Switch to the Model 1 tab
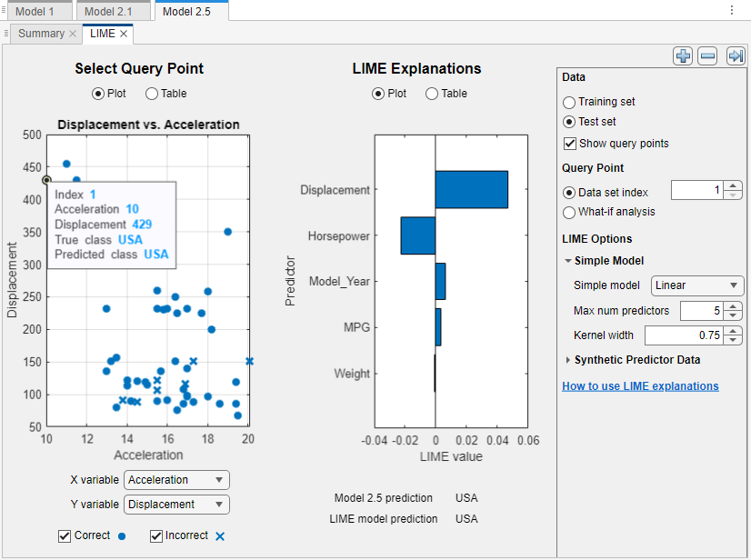 pyautogui.click(x=38, y=12)
